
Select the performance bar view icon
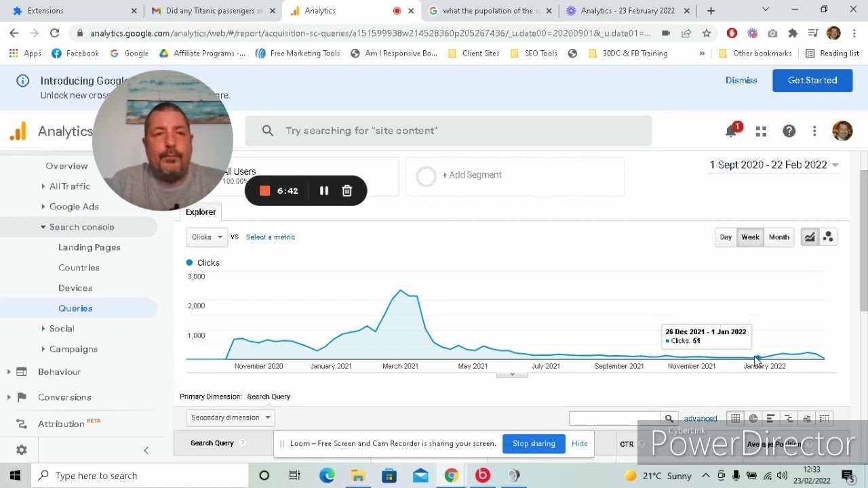coord(770,419)
